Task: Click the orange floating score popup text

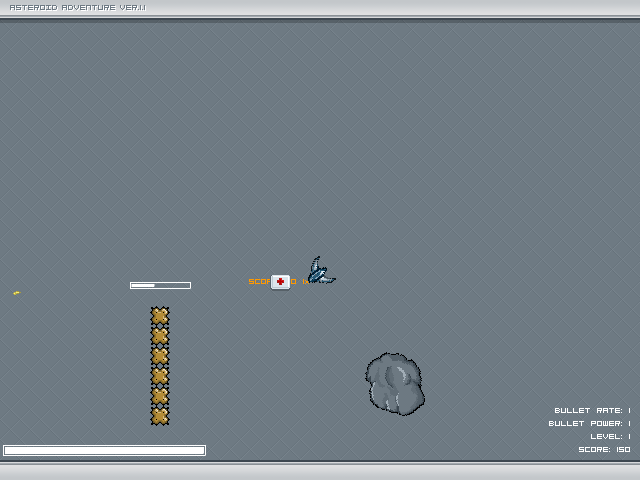Action: [x=278, y=282]
